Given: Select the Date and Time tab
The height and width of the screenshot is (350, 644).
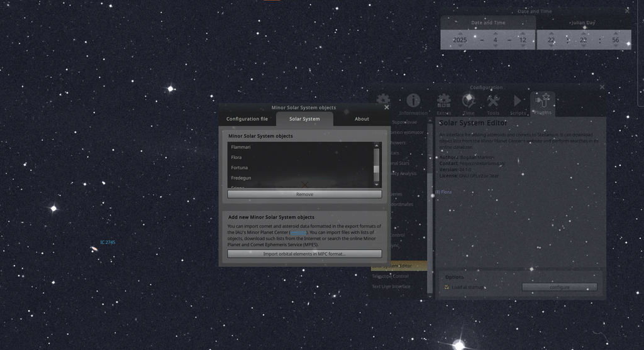Looking at the screenshot, I should 488,23.
